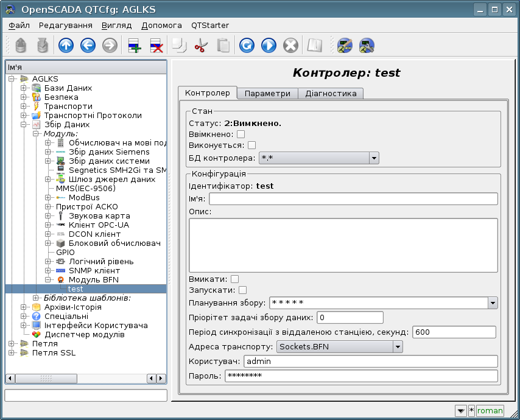The height and width of the screenshot is (420, 520).
Task: Click the roman user button in status bar
Action: [x=490, y=411]
